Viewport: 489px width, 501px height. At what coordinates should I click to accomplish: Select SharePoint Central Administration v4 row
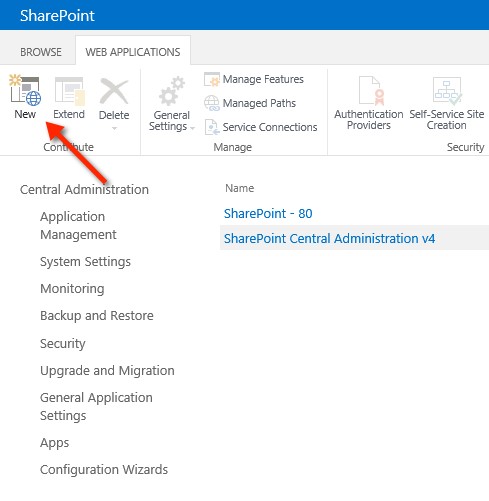coord(354,238)
